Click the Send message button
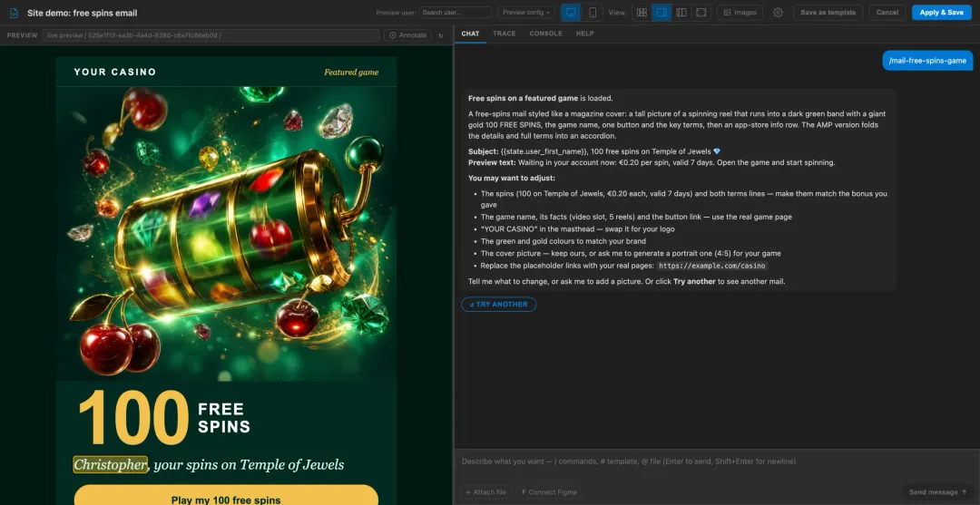This screenshot has height=505, width=980. (937, 492)
